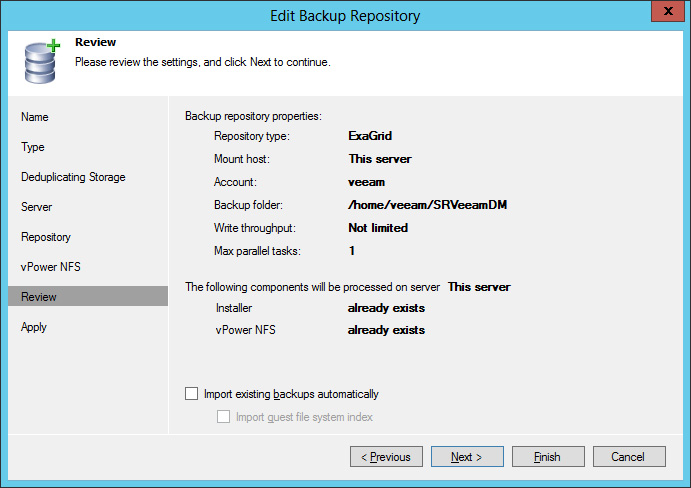Go to the Apply step
The height and width of the screenshot is (488, 691).
click(33, 327)
